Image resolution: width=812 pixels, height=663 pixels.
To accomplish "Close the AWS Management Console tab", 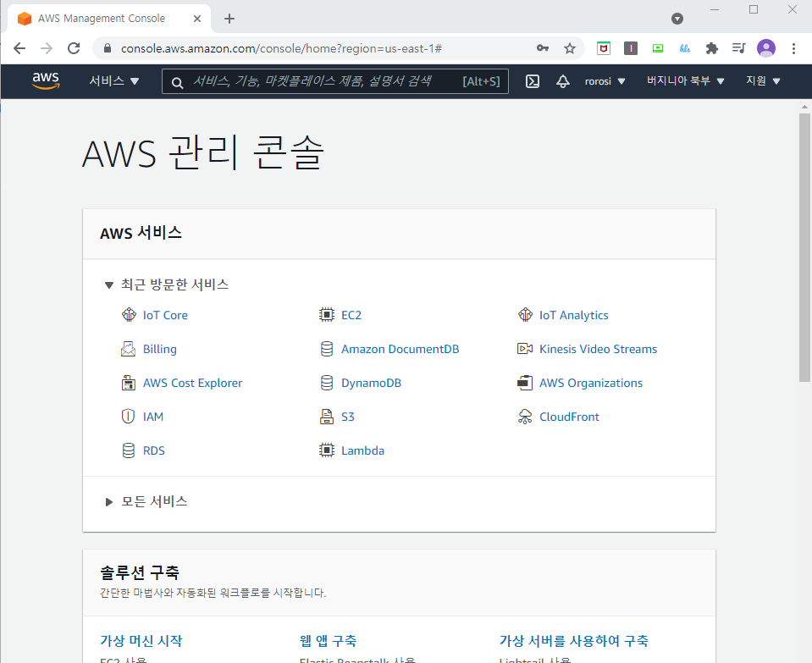I will click(x=197, y=19).
